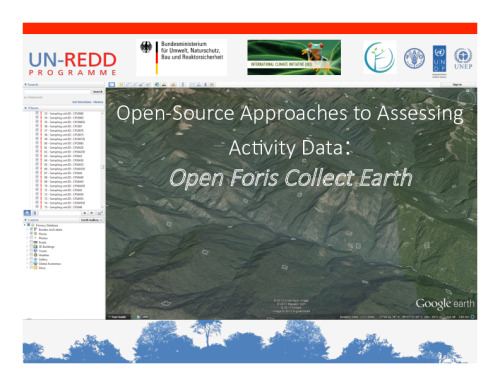Image resolution: width=500 pixels, height=386 pixels.
Task: Move item up in Places panel
Action: click(x=85, y=213)
